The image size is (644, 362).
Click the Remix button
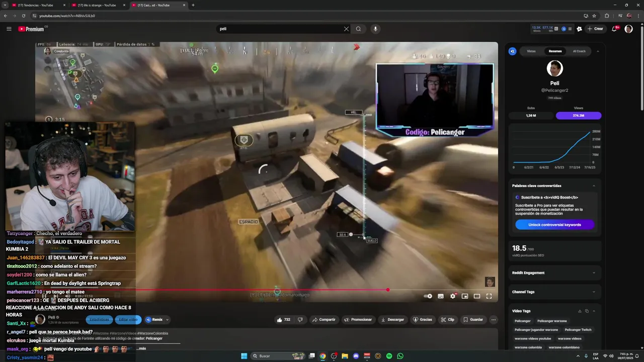154,320
